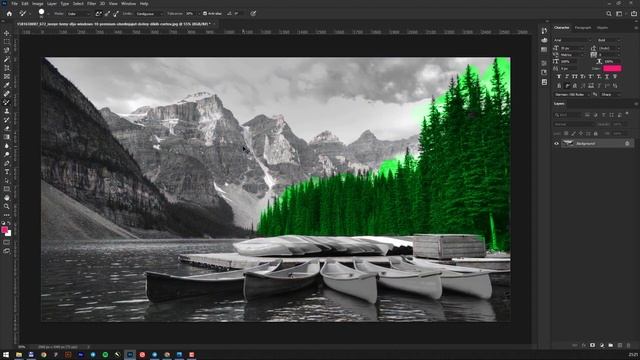The height and width of the screenshot is (360, 640).
Task: Click the open document title tab
Action: click(114, 24)
